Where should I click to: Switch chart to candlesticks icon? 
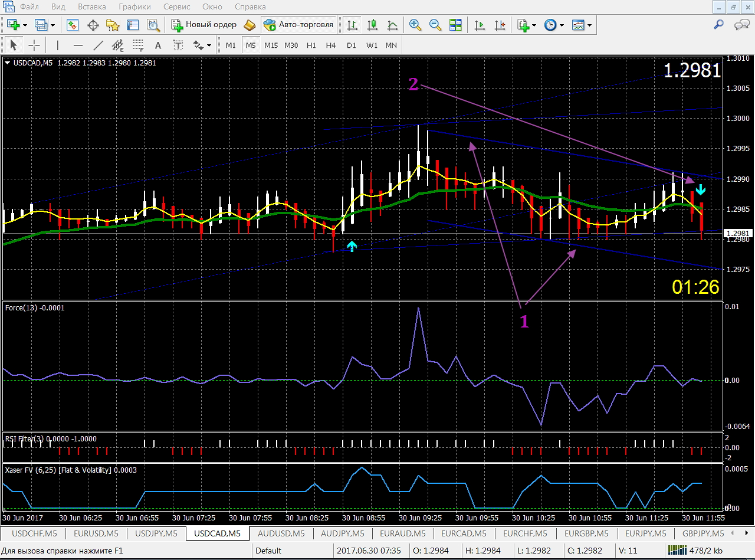(x=372, y=25)
